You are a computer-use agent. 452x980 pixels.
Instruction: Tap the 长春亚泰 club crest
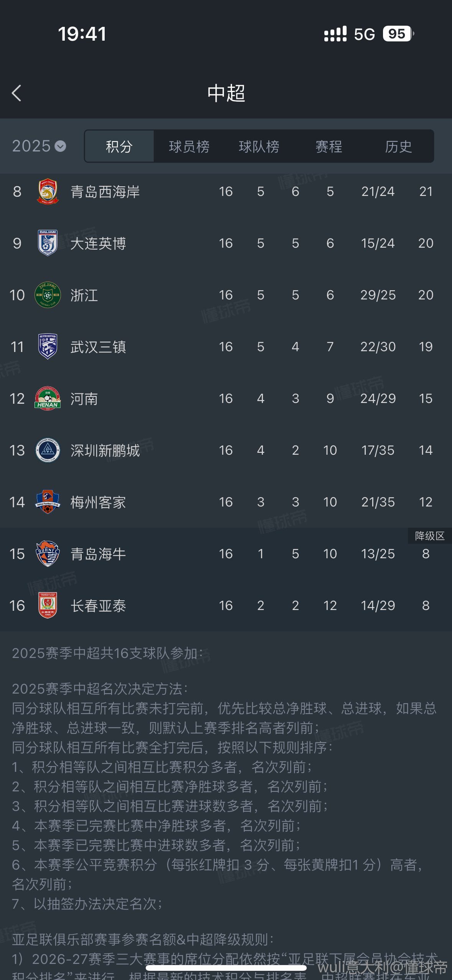48,605
